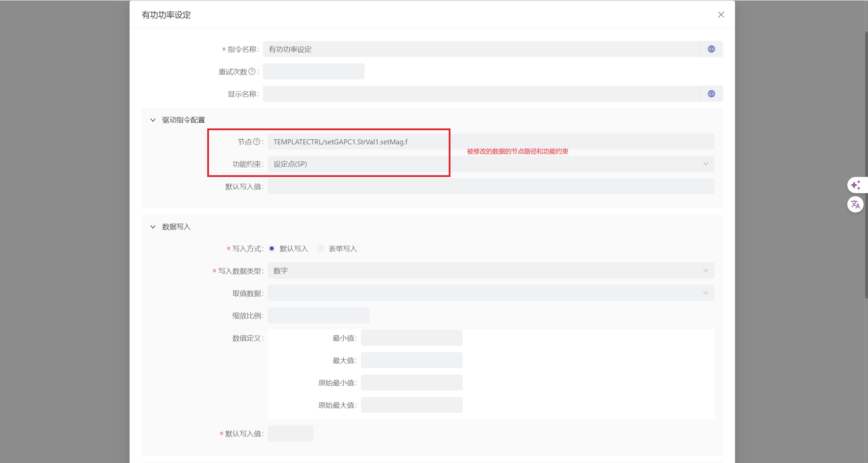Focus the 原始最小值 input field
868x463 pixels.
coord(412,383)
